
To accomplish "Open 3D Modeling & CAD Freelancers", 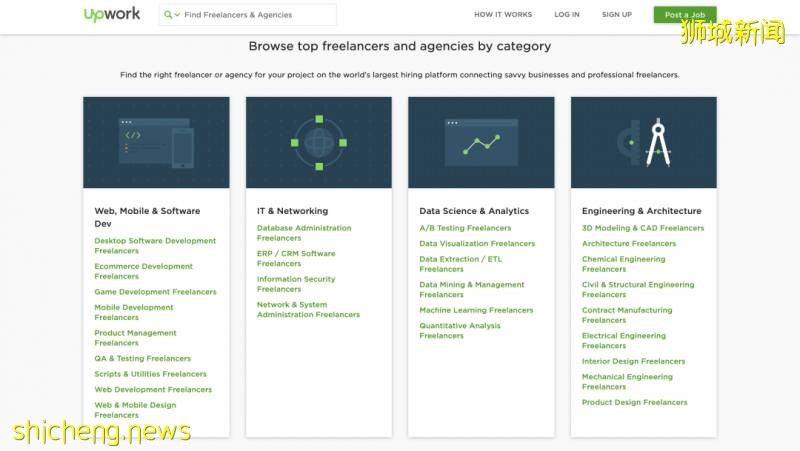I will [x=643, y=228].
